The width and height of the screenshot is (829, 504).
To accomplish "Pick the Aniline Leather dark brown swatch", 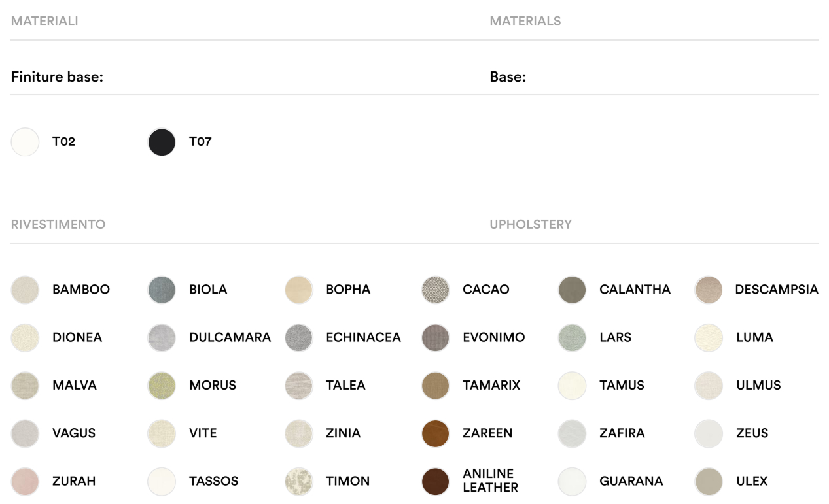I will click(436, 481).
